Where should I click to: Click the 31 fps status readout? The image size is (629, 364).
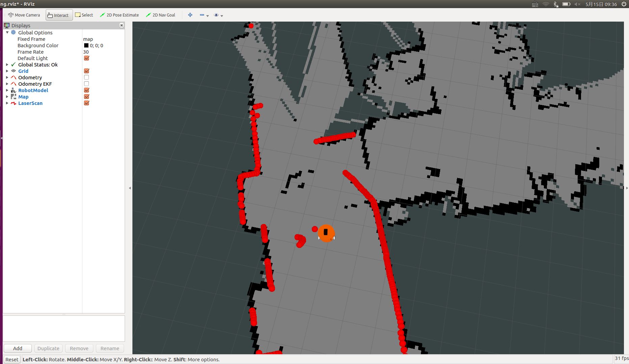[622, 358]
